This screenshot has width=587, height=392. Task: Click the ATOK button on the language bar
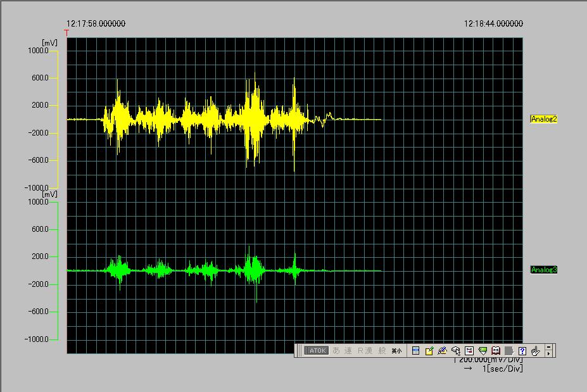[x=317, y=351]
